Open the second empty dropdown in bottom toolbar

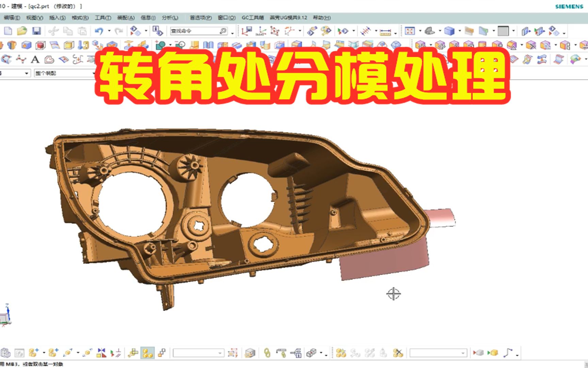[x=438, y=353]
